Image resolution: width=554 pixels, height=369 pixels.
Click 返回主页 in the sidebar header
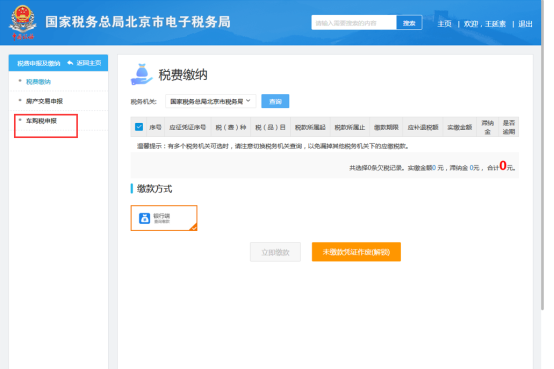pos(89,63)
